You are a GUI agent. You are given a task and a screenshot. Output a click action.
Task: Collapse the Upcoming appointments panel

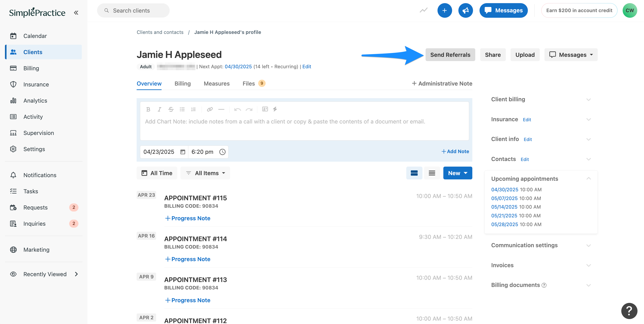[588, 178]
